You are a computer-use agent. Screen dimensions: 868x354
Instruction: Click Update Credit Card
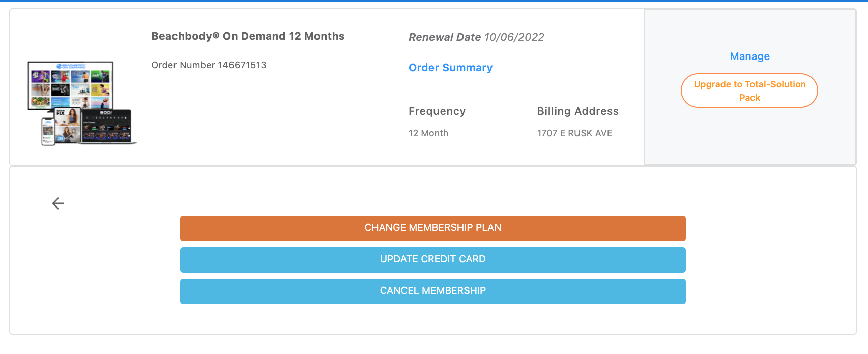pos(432,259)
